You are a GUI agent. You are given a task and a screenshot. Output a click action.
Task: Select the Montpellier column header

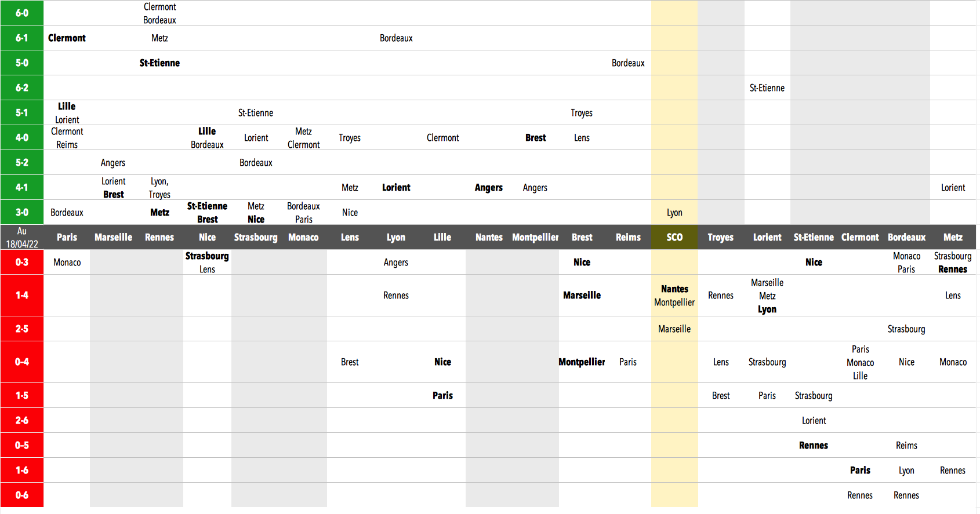535,237
